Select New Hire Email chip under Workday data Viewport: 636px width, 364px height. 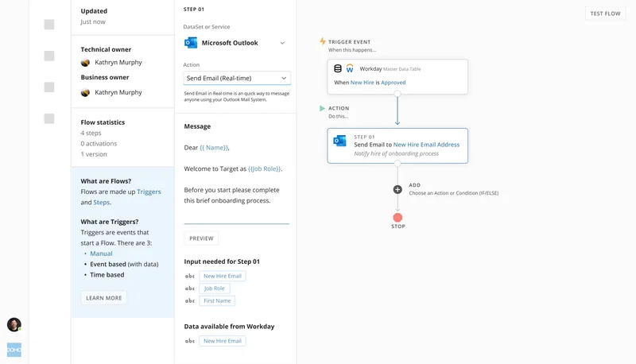tap(223, 341)
